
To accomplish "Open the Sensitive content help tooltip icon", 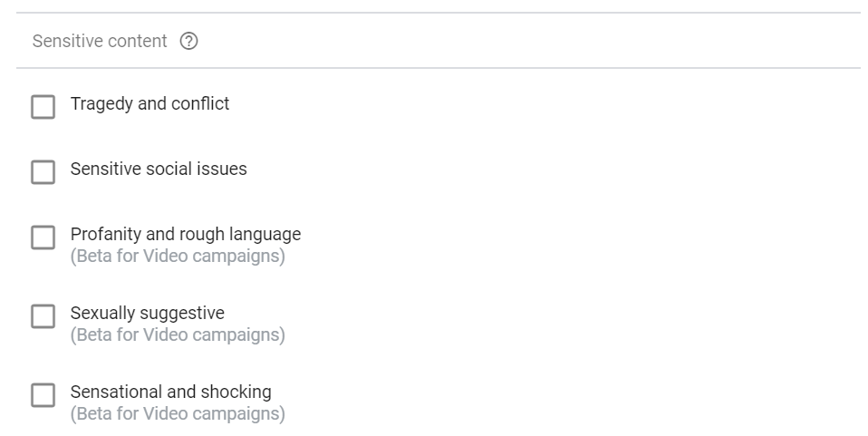I will point(189,41).
